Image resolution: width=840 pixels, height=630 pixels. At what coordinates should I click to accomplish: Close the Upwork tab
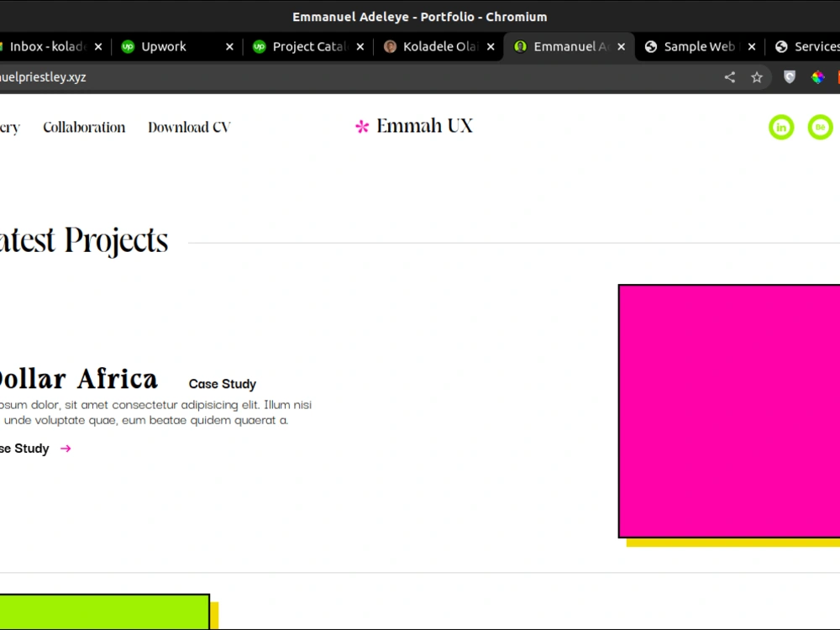coord(229,46)
